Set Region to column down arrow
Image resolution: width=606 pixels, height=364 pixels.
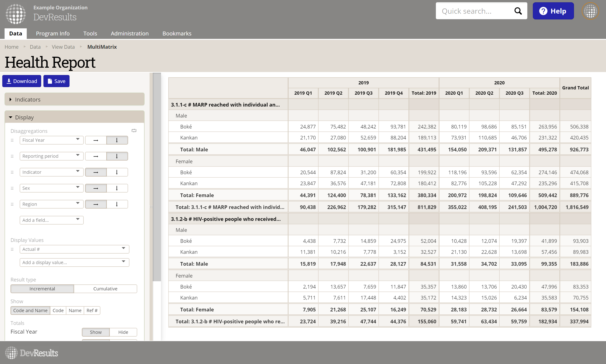(x=117, y=204)
